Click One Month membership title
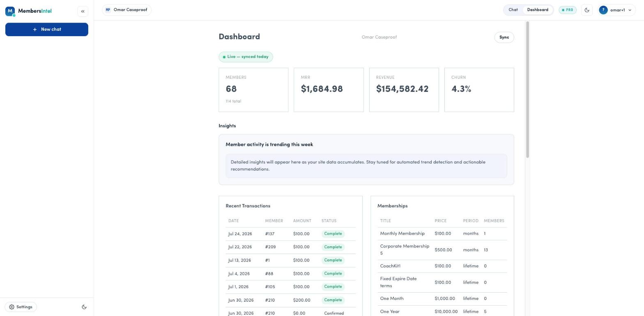The width and height of the screenshot is (644, 316). tap(392, 299)
